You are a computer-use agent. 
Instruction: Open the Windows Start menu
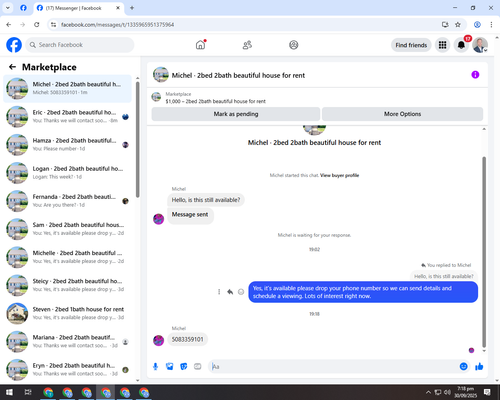click(9, 392)
